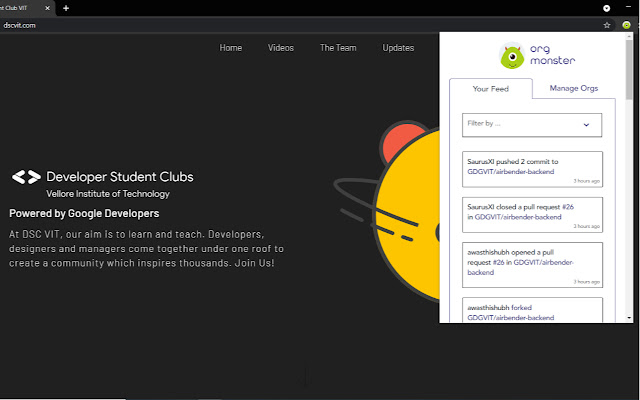640x400 pixels.
Task: Open The Team nav link
Action: pyautogui.click(x=338, y=48)
